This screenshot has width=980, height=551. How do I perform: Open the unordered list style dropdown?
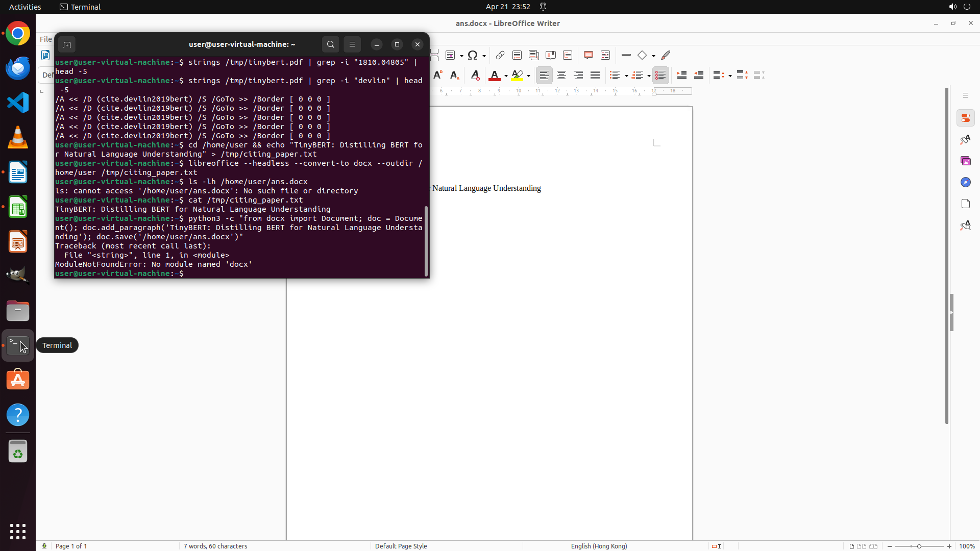click(x=626, y=76)
